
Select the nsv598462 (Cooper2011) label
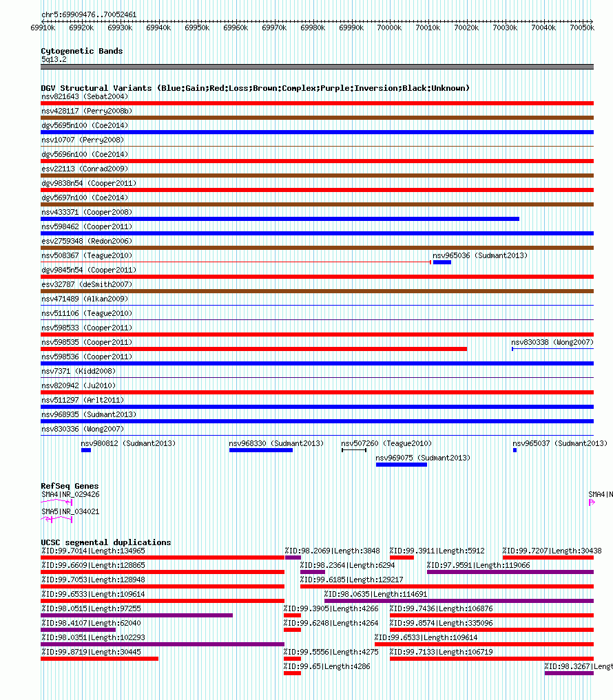[87, 226]
